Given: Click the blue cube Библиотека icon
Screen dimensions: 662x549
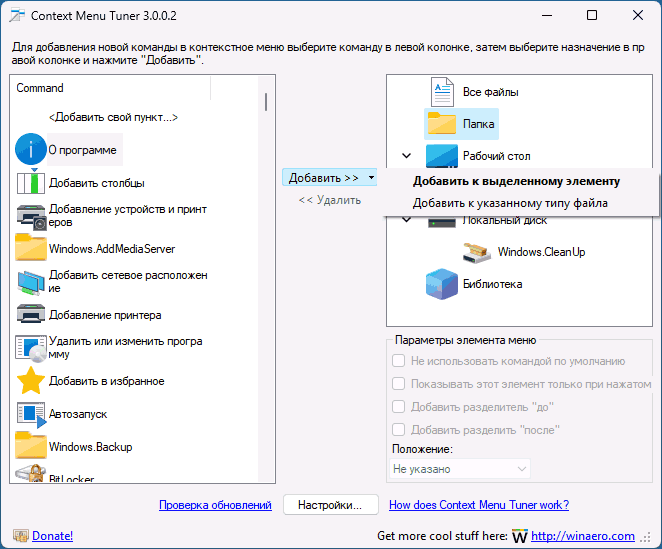Looking at the screenshot, I should [442, 284].
